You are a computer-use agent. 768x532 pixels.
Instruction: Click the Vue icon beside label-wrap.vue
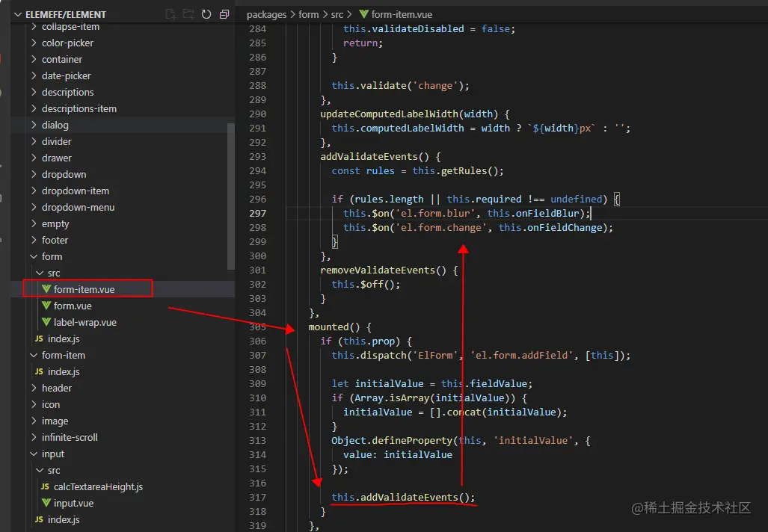click(46, 322)
